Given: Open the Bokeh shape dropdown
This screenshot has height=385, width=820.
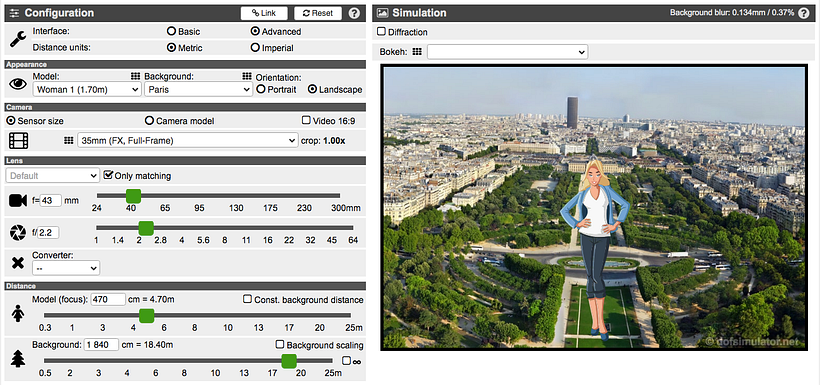Looking at the screenshot, I should coord(507,52).
